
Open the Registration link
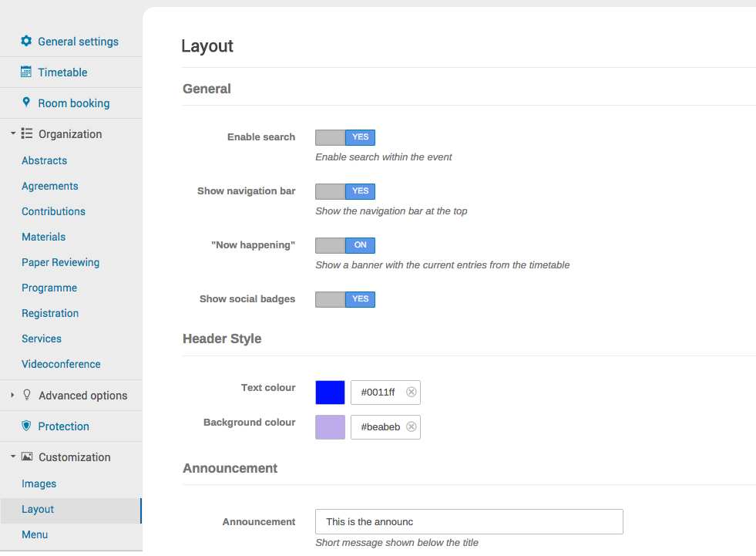(x=50, y=314)
